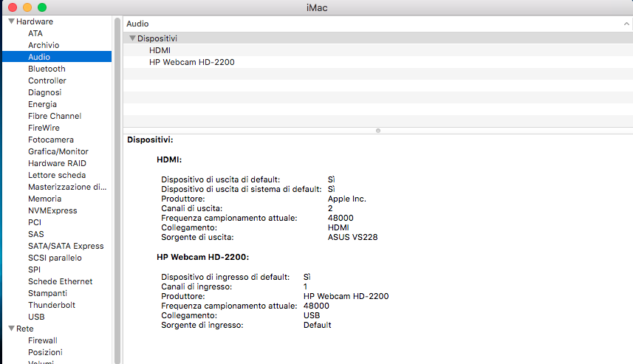Click the Canali di ingresso: label
633x364 pixels.
tap(196, 287)
